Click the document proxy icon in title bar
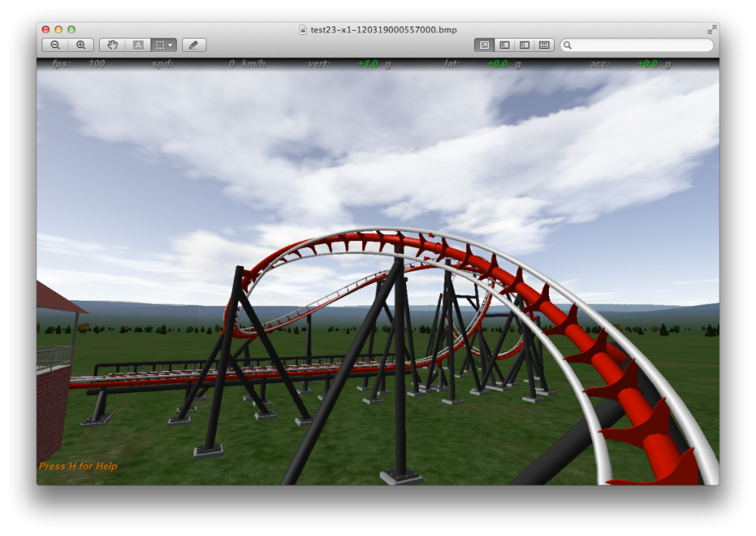This screenshot has height=536, width=756. 304,29
